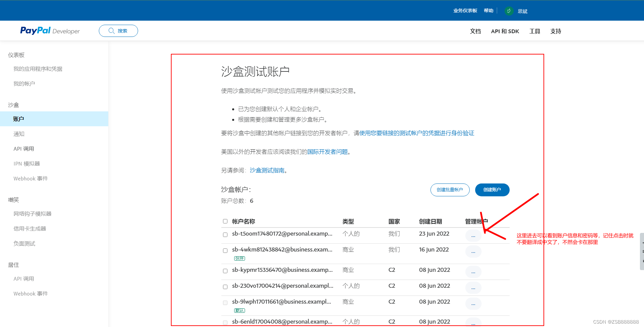
Task: Click the 创建账户 button
Action: (492, 190)
